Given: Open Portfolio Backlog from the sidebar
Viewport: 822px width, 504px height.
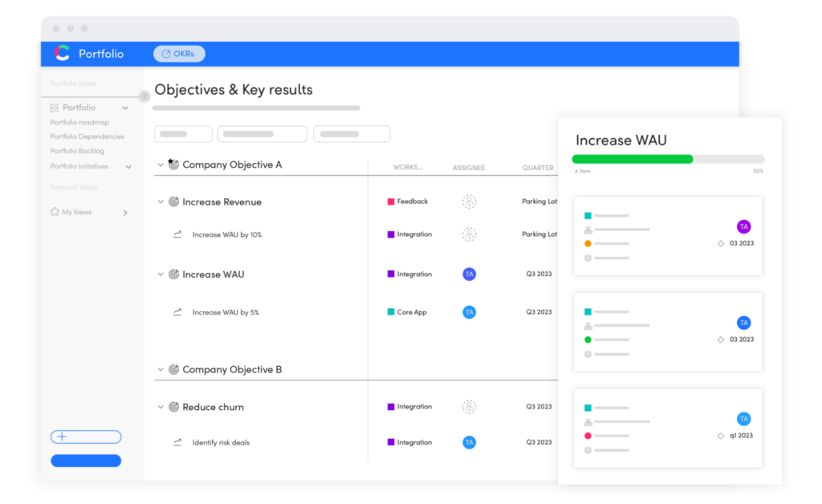Looking at the screenshot, I should (77, 151).
